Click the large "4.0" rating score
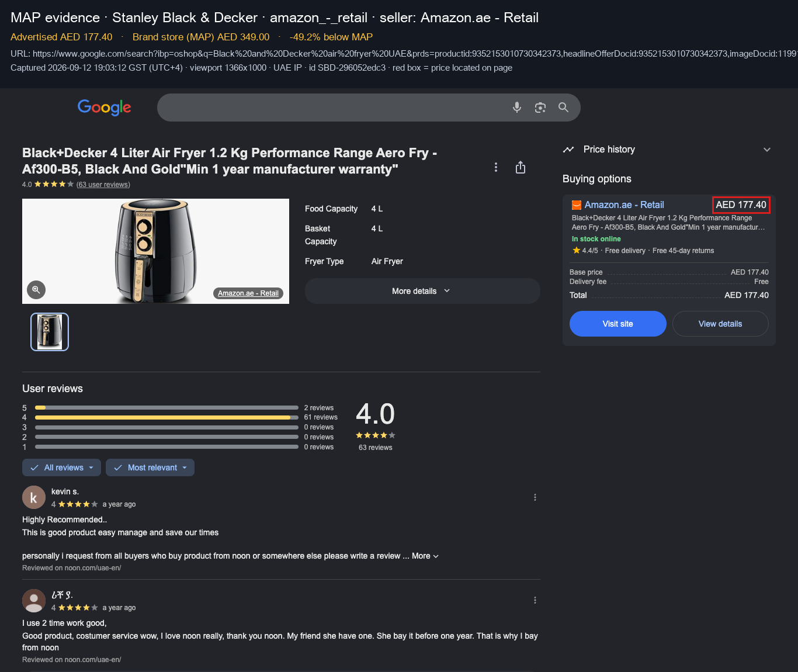 376,414
